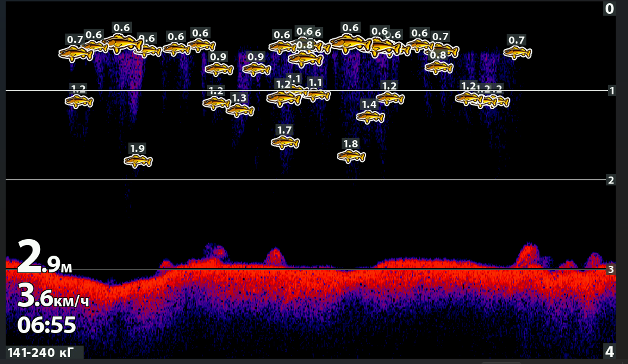Click the fish icon labeled 1.9
The image size is (628, 364).
138,161
